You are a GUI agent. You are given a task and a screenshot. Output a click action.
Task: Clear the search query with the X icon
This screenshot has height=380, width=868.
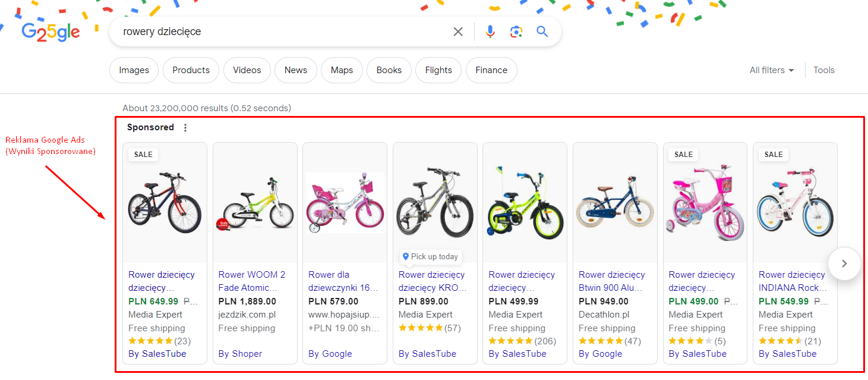click(x=458, y=32)
